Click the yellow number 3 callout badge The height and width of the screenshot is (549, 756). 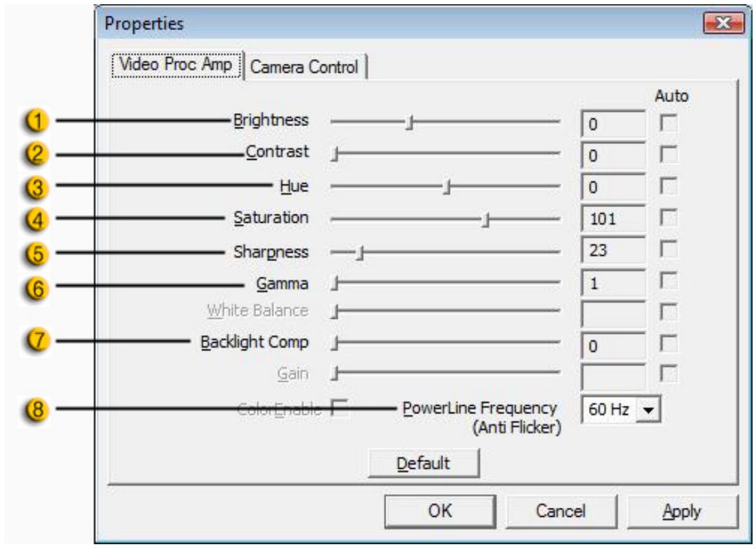click(x=37, y=187)
